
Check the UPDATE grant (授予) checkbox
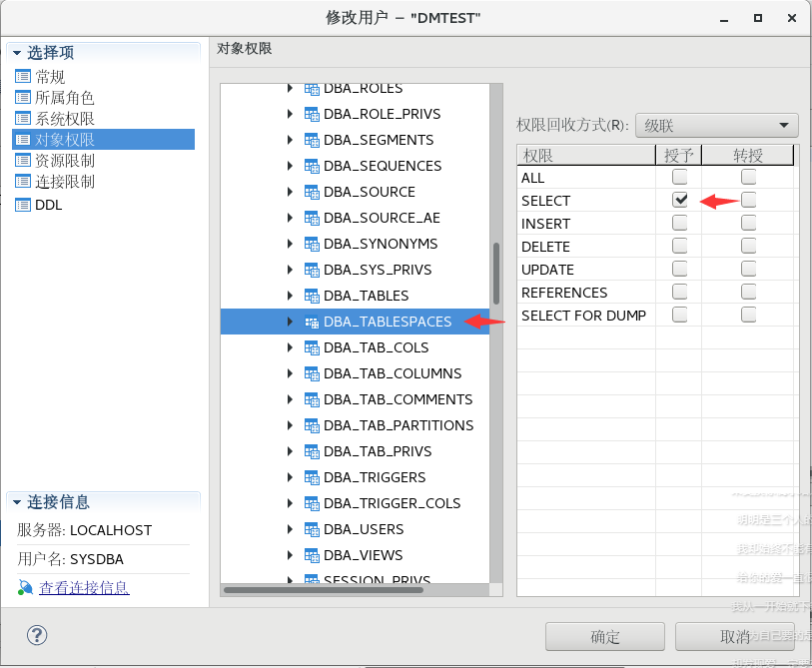click(x=679, y=269)
